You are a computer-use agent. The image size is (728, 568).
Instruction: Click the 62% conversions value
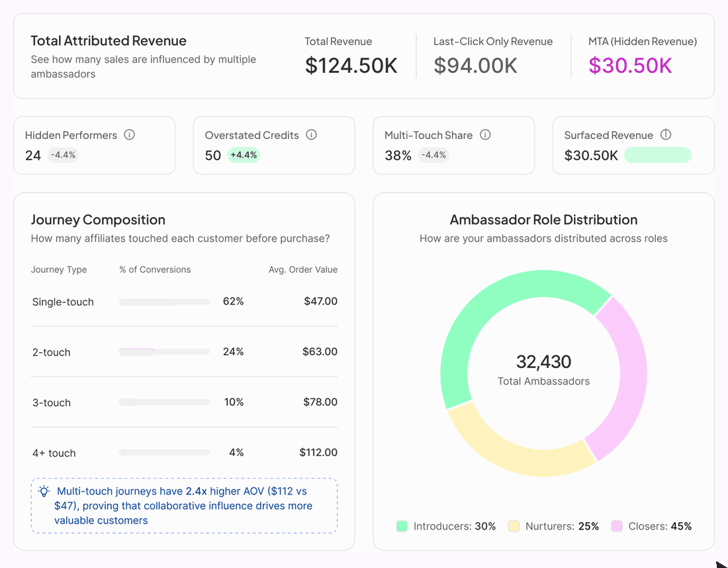point(233,301)
